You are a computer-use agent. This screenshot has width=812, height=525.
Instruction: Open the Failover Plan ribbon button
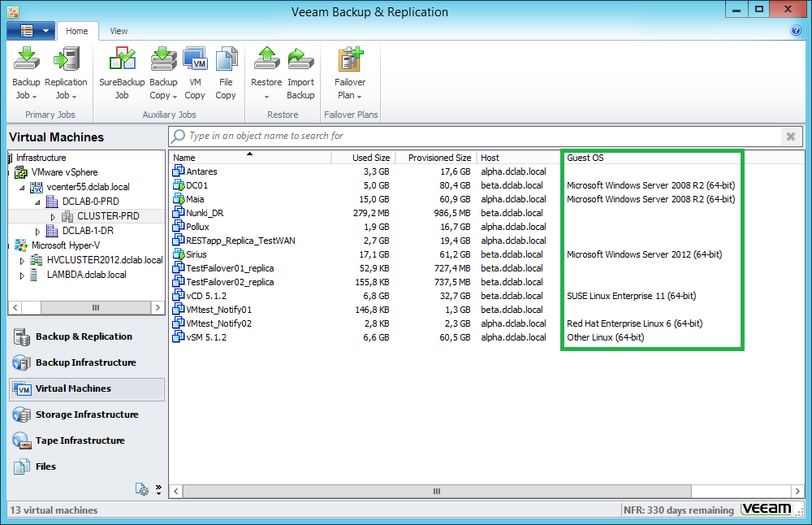coord(350,73)
